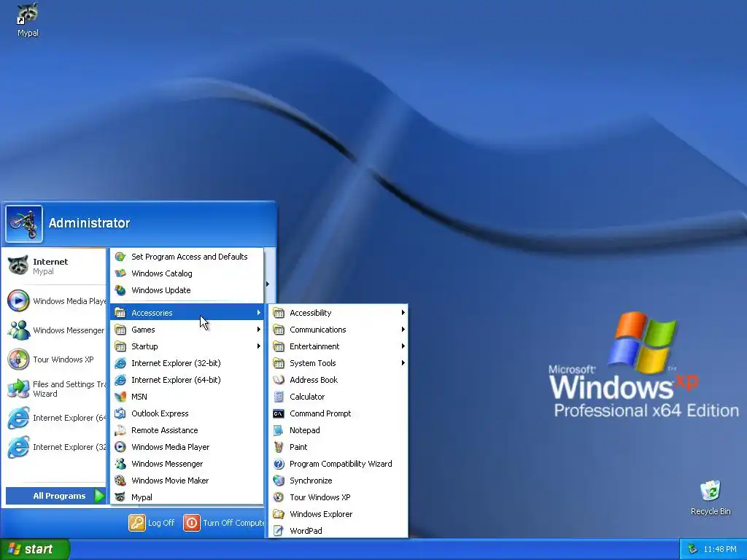Viewport: 747px width, 560px height.
Task: Choose Windows Messenger in All Programs list
Action: pos(187,464)
